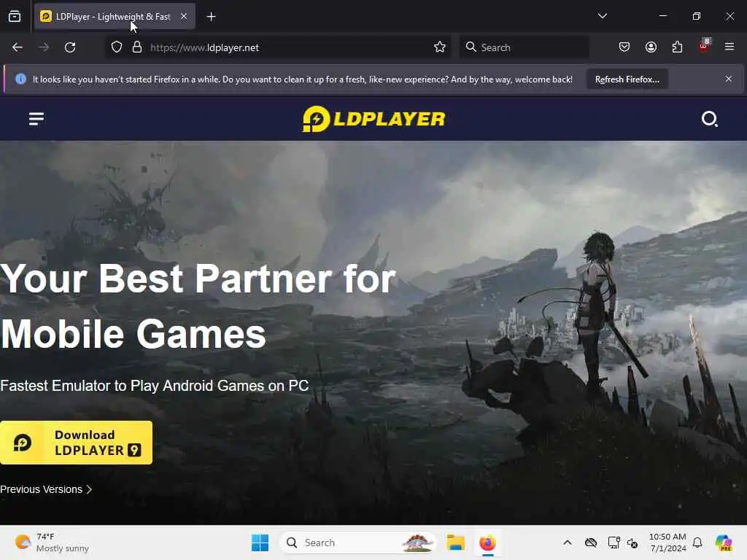Open the Previous Versions link
This screenshot has height=560, width=747.
46,489
